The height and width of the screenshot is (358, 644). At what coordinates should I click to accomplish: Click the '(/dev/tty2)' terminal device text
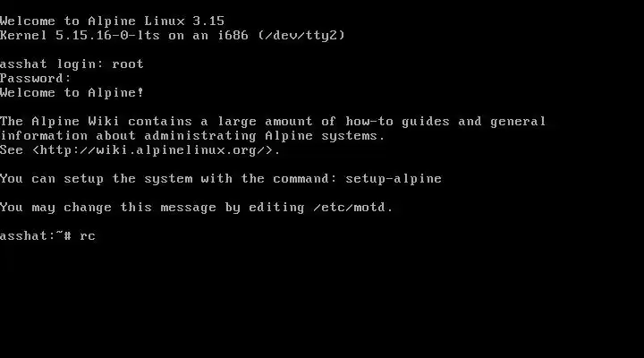pos(301,35)
